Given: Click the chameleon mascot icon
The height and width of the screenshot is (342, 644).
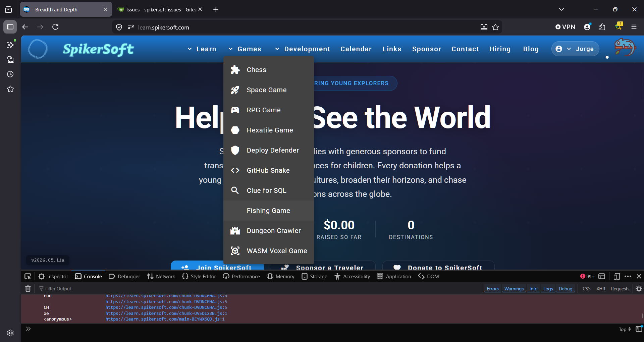Looking at the screenshot, I should [625, 48].
